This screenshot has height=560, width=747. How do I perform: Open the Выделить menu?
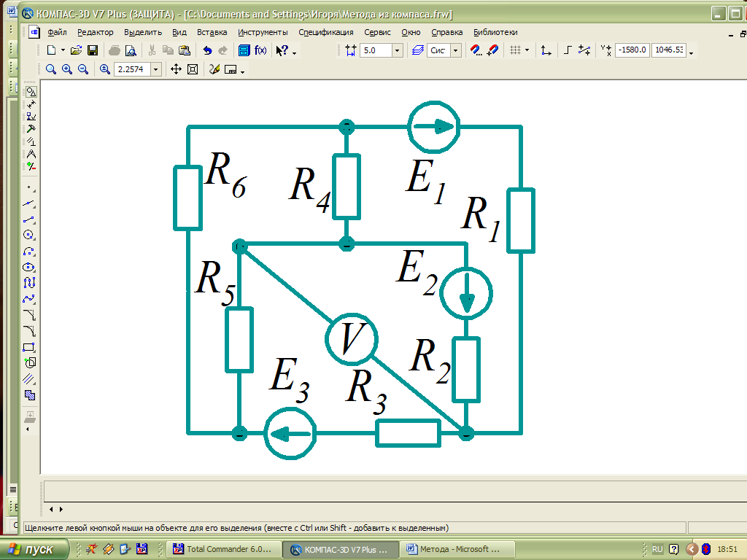(x=143, y=32)
